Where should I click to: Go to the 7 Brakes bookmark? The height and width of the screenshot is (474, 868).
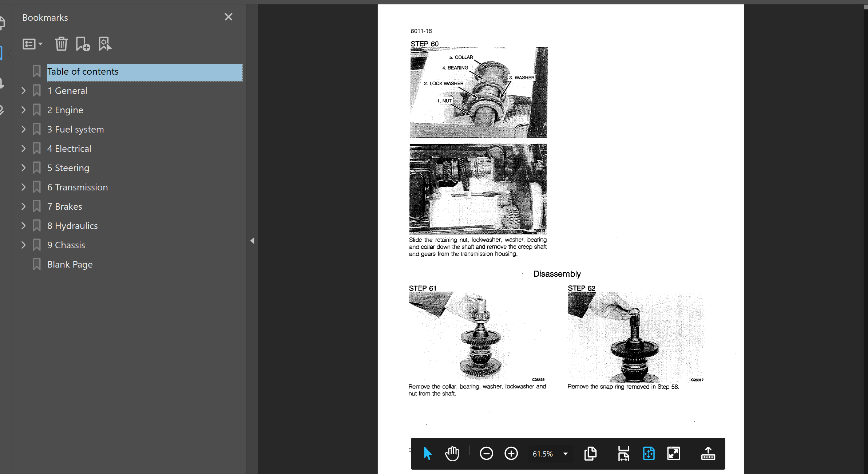(x=65, y=206)
